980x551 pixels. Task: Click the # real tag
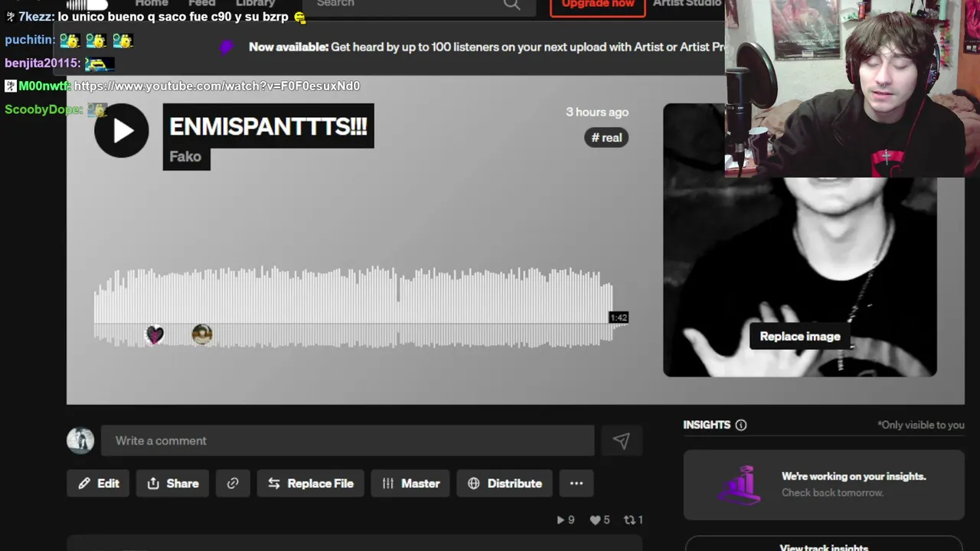click(x=606, y=138)
